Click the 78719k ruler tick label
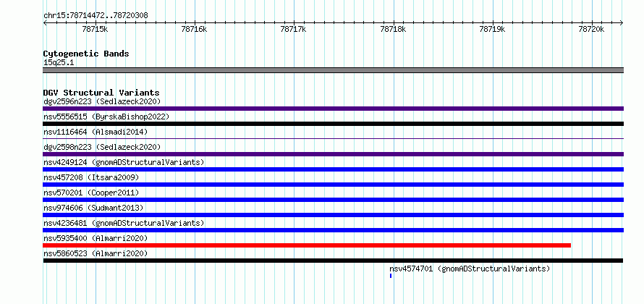The height and width of the screenshot is (304, 644). (493, 29)
